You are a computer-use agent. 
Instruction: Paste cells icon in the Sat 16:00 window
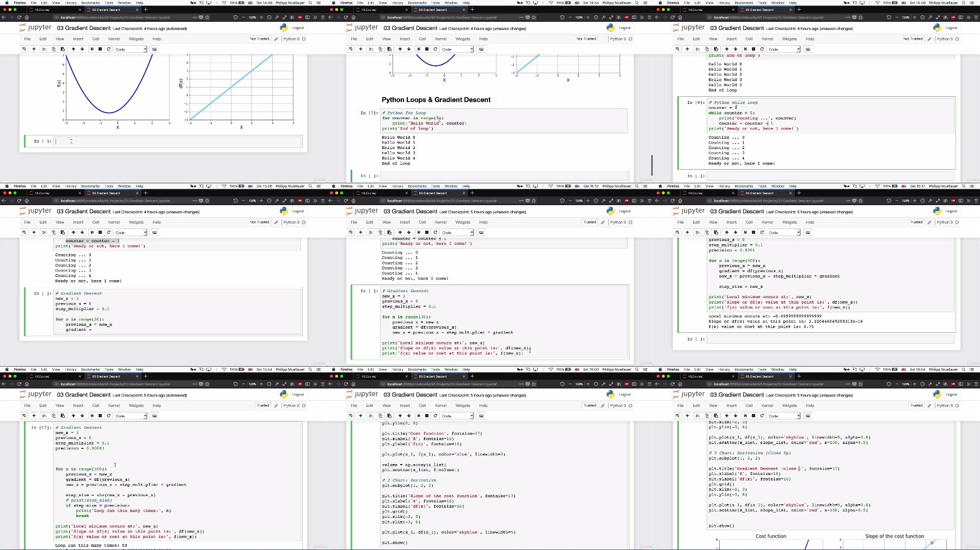(389, 416)
